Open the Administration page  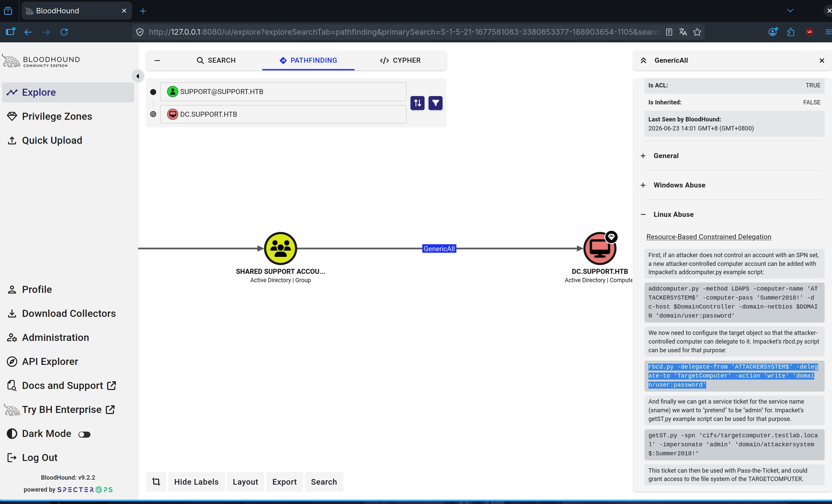tap(68, 337)
